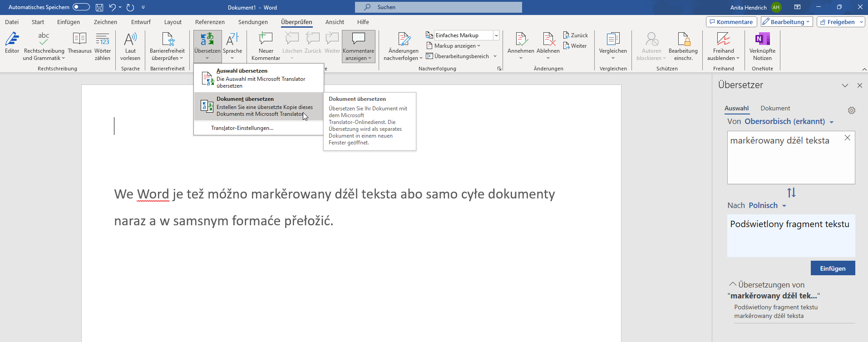Clear source text with X icon
868x342 pixels.
pos(847,138)
